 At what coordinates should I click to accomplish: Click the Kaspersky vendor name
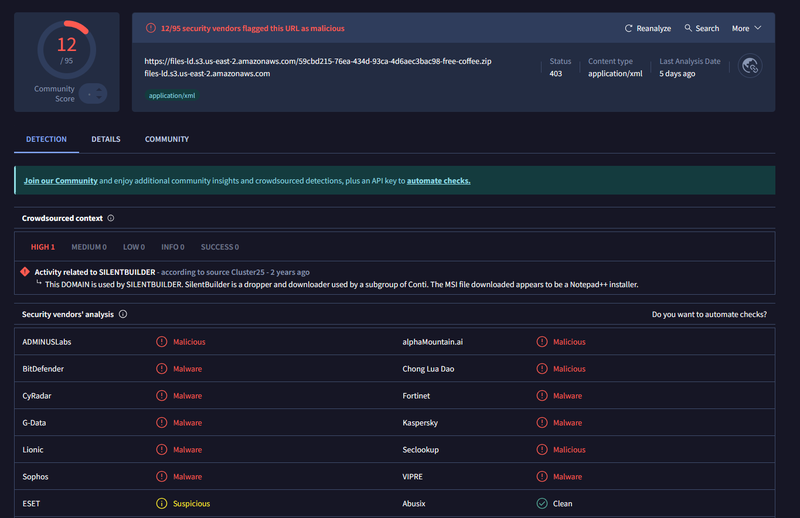[x=420, y=423]
